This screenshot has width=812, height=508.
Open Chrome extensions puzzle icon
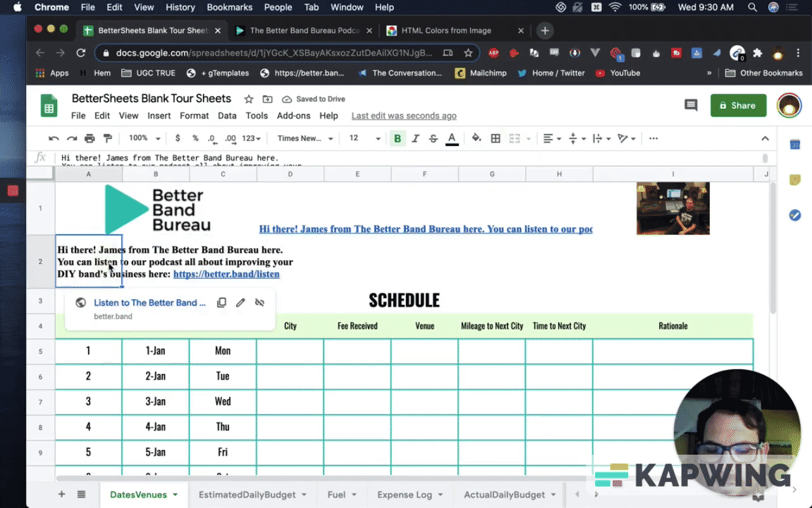click(757, 53)
